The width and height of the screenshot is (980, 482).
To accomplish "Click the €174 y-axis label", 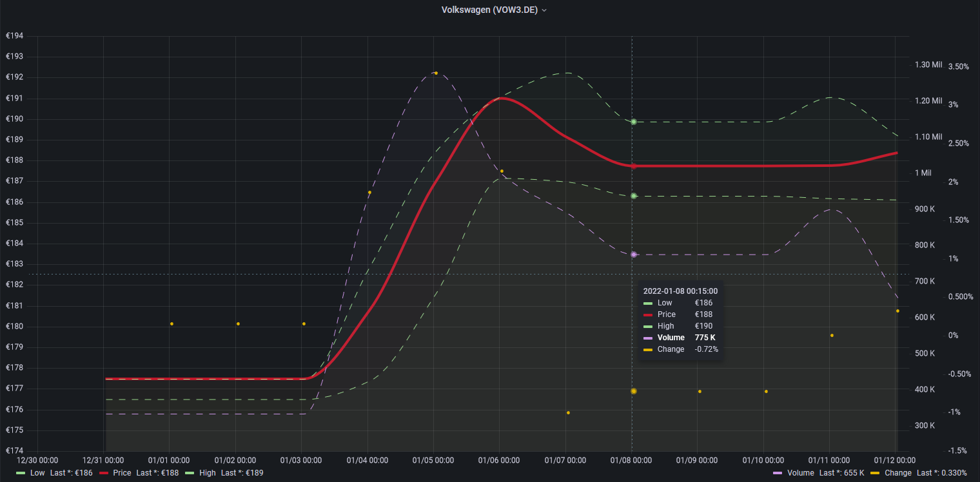I will [x=14, y=450].
